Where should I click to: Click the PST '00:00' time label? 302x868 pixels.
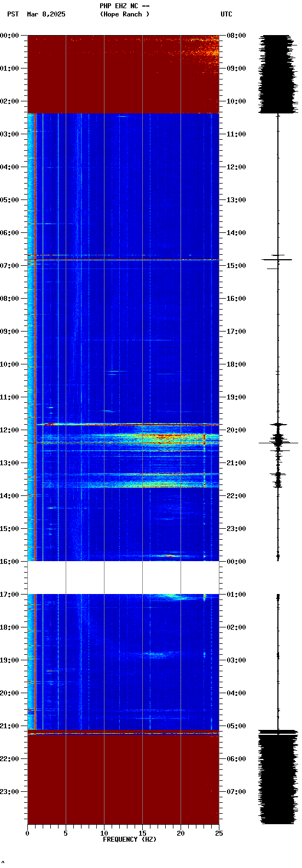coord(9,35)
